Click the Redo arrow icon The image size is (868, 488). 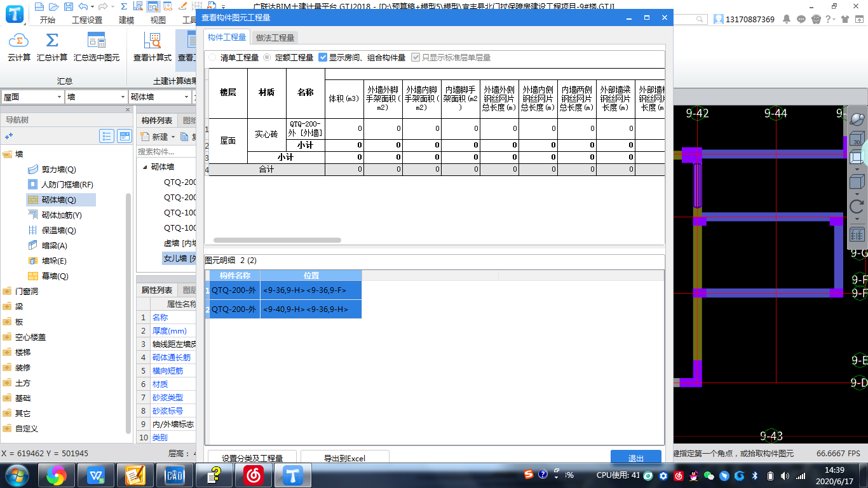103,6
